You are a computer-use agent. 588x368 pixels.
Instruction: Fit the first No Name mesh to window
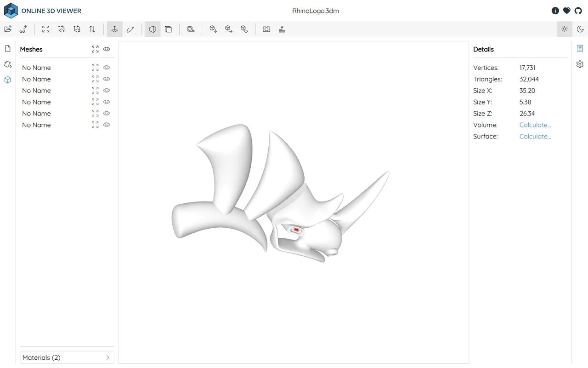(x=95, y=67)
